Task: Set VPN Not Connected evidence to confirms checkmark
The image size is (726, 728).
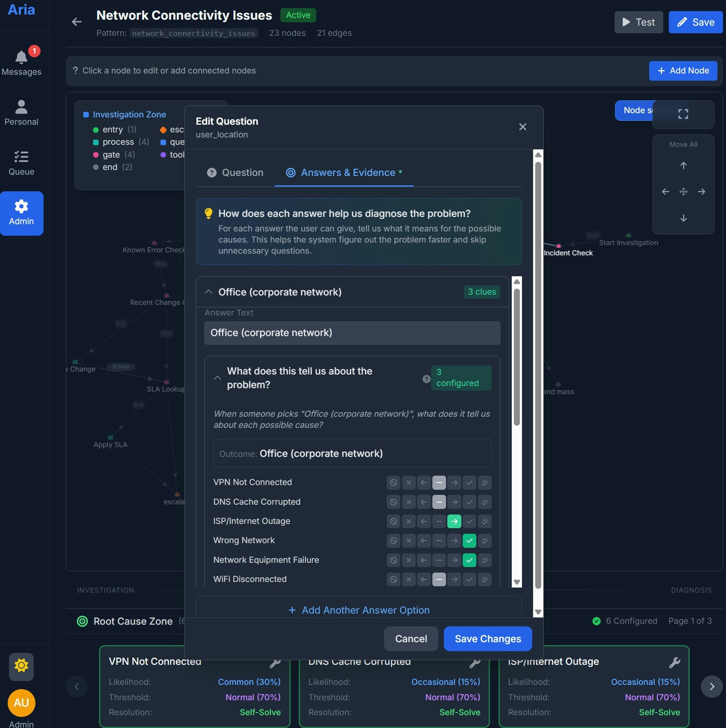Action: pos(469,482)
